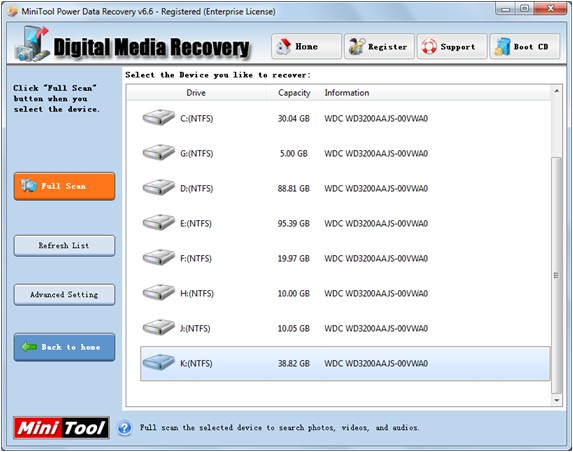Viewport: 573px width, 452px height.
Task: Click the WDC information text in K: row
Action: click(x=376, y=364)
